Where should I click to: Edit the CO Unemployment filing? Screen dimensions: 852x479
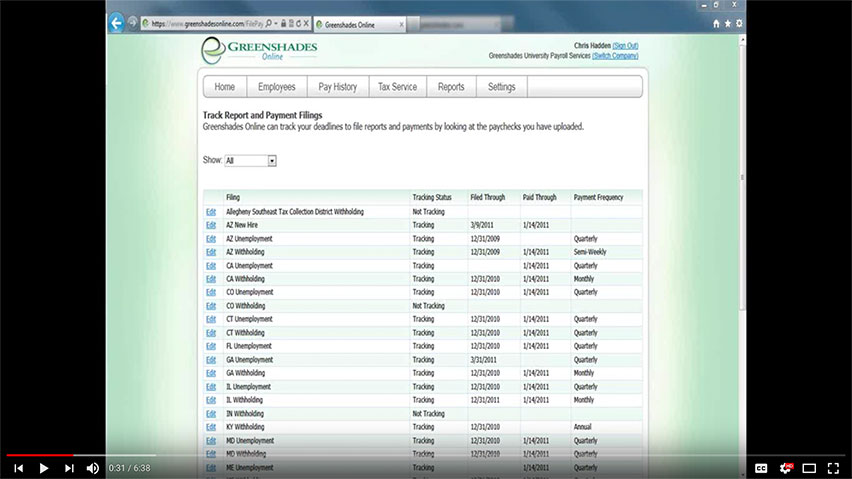pos(211,292)
